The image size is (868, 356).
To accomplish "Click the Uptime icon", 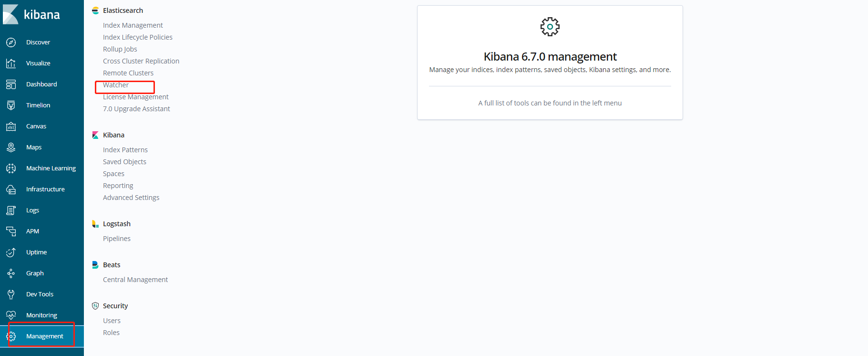I will (x=11, y=252).
